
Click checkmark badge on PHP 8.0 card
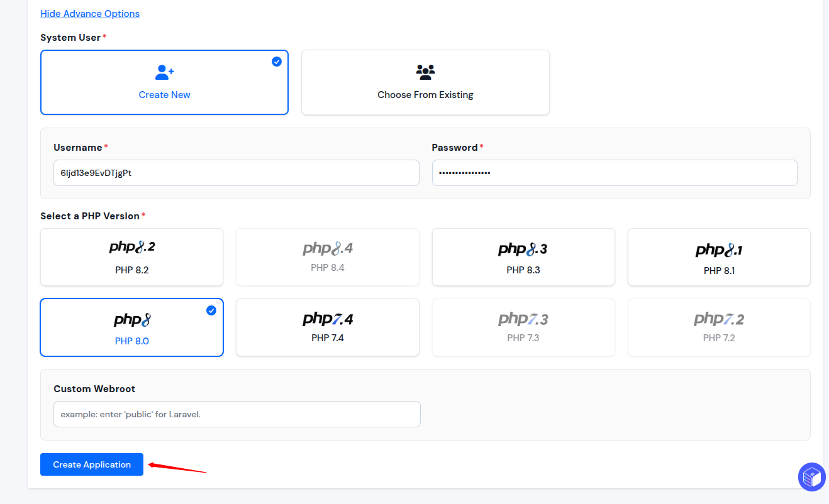point(211,310)
